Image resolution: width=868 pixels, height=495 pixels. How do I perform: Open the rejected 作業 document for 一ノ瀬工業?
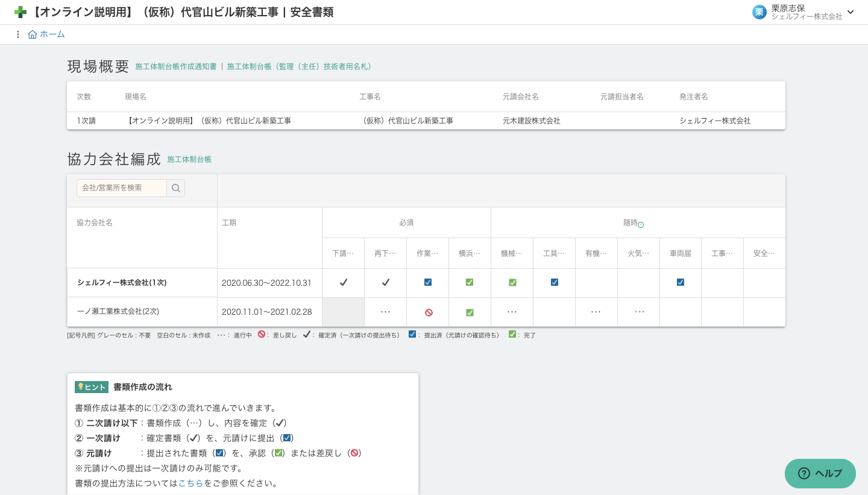coord(428,312)
